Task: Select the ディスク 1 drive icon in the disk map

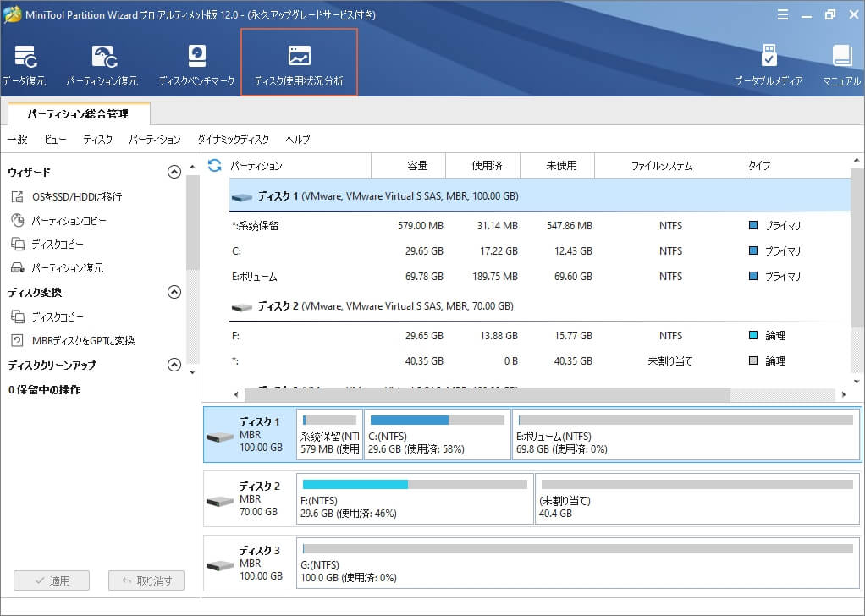Action: 220,437
